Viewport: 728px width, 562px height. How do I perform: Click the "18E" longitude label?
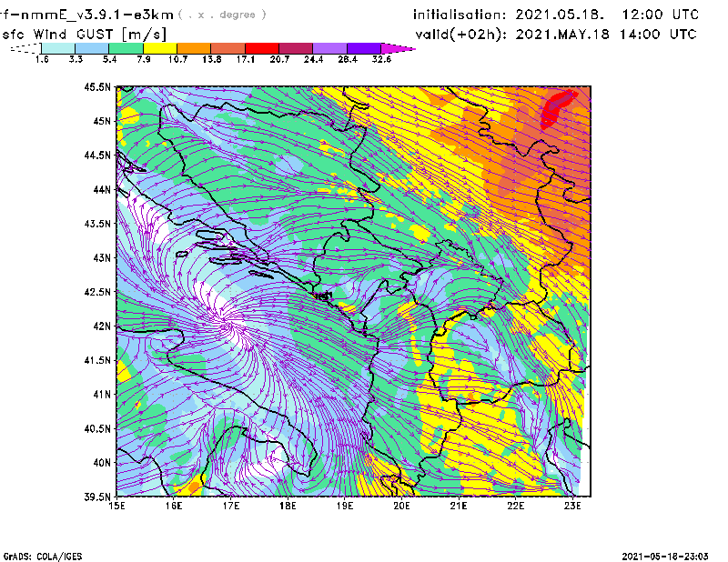(x=288, y=506)
